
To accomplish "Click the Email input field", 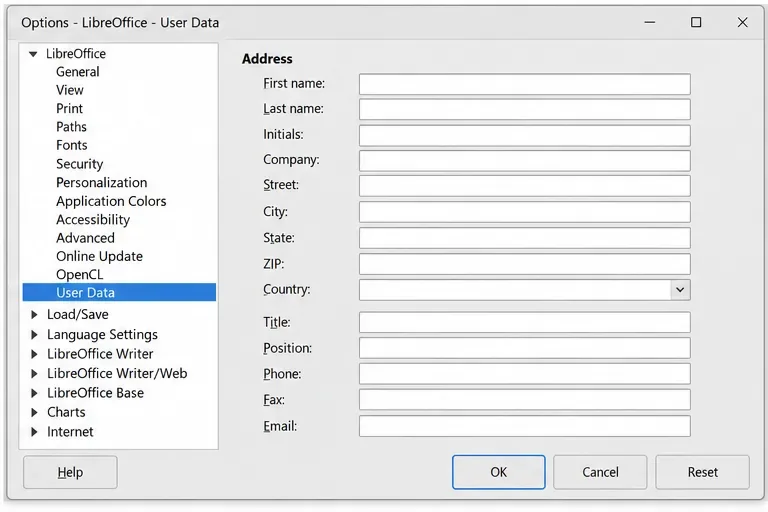I will (525, 426).
